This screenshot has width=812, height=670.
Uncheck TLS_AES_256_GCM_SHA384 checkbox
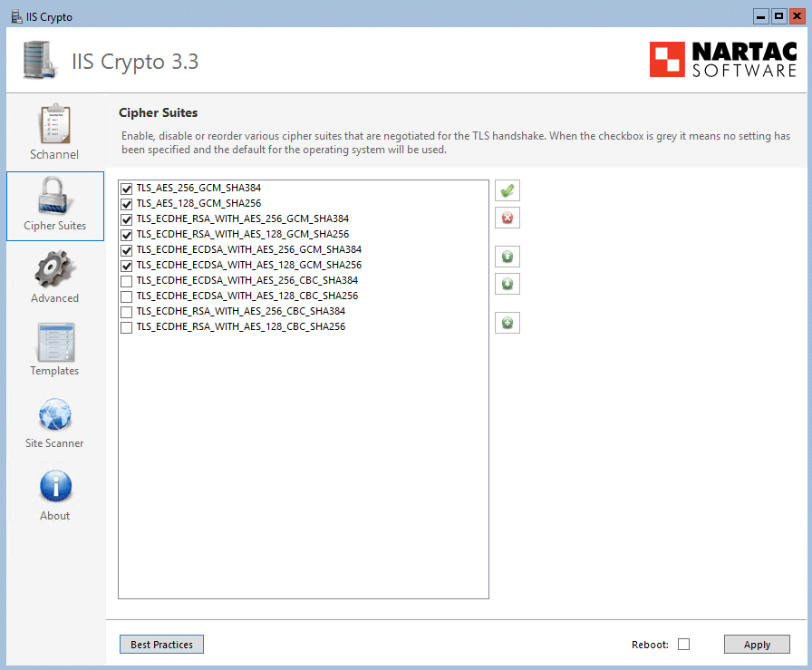click(126, 188)
